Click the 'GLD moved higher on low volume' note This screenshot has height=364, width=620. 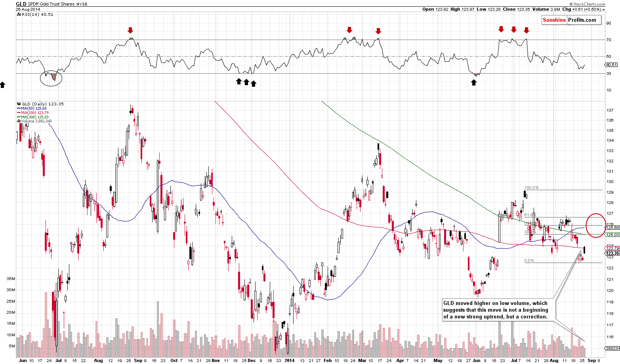tap(498, 310)
